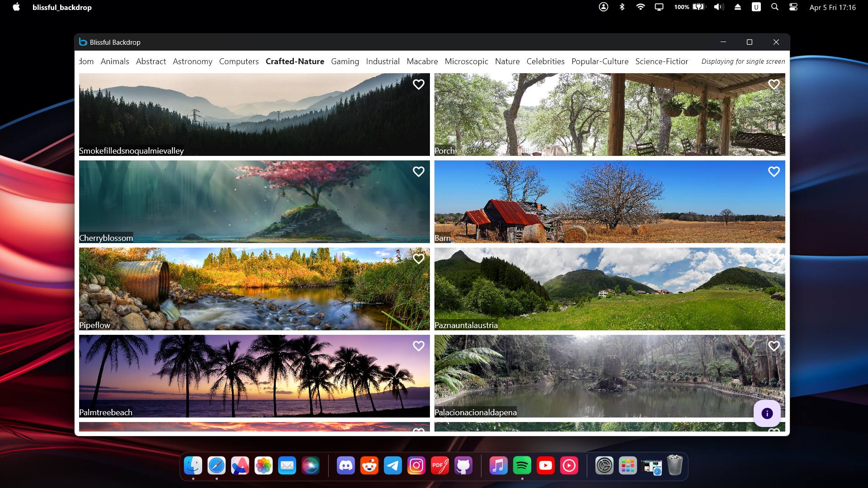Image resolution: width=868 pixels, height=488 pixels.
Task: Favorite the Smokefilledsnoqualmievalley wallpaper heart
Action: point(418,84)
